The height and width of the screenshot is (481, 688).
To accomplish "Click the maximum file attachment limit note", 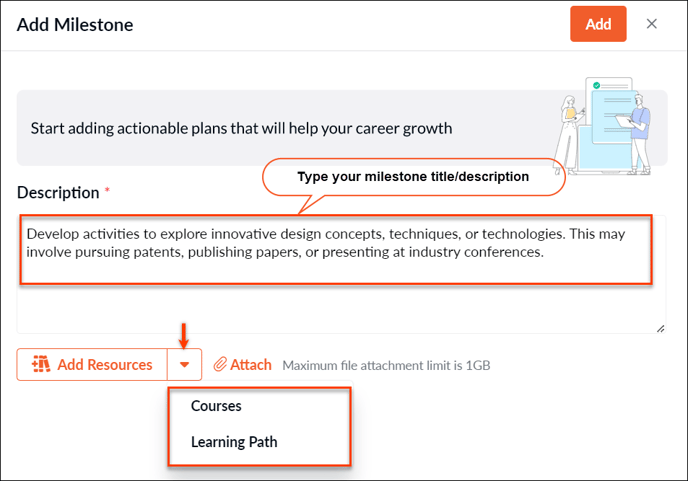I will click(386, 365).
